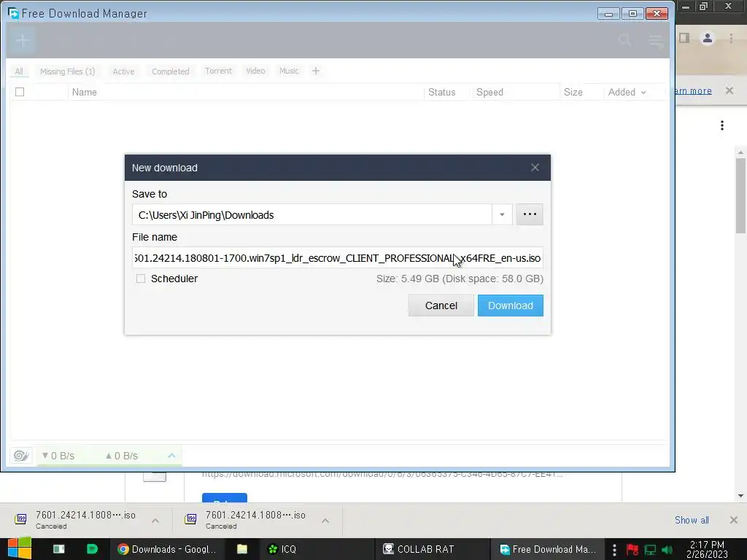
Task: Add a new filter tab with plus
Action: click(x=316, y=71)
